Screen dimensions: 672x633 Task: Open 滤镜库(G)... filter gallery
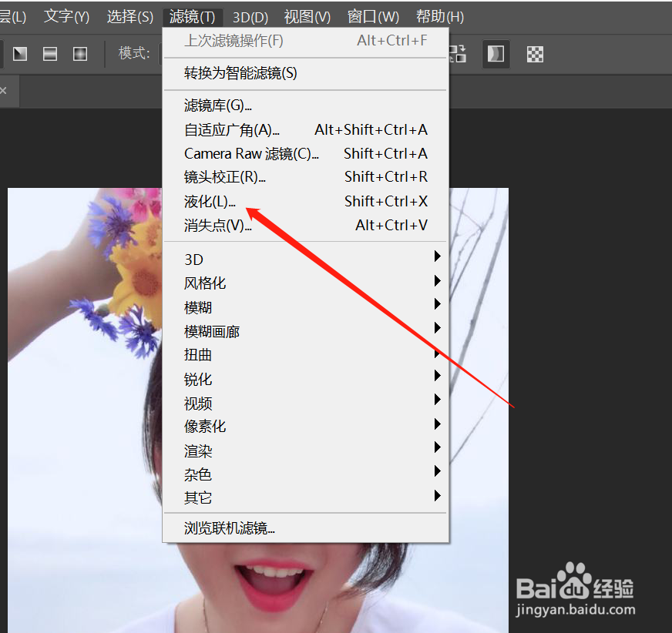pos(306,105)
